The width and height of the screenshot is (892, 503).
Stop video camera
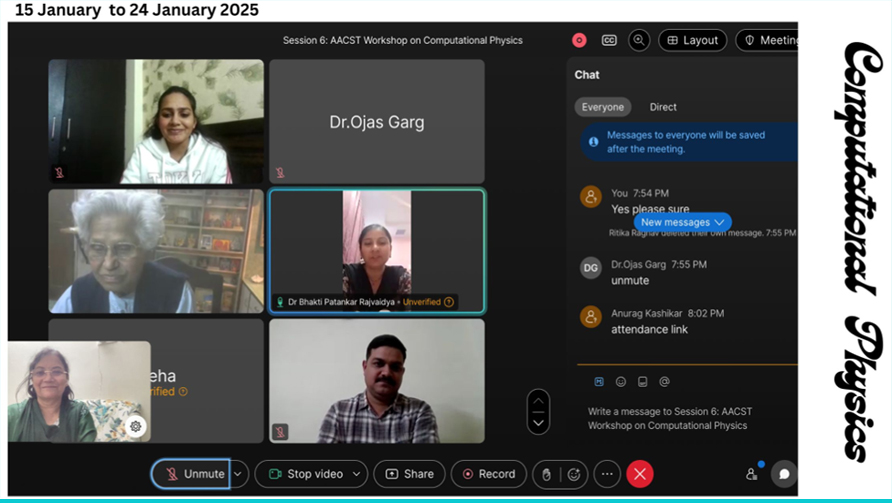pos(305,474)
